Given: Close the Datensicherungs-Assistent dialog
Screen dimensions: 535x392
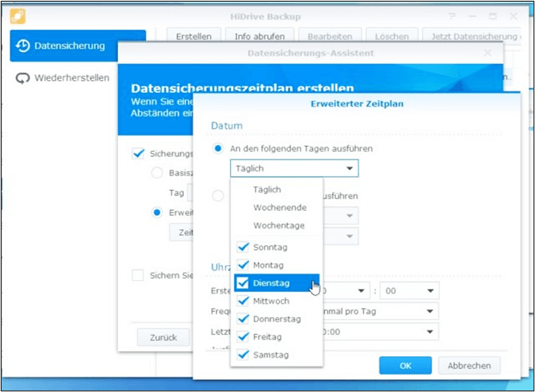Looking at the screenshot, I should [488, 53].
